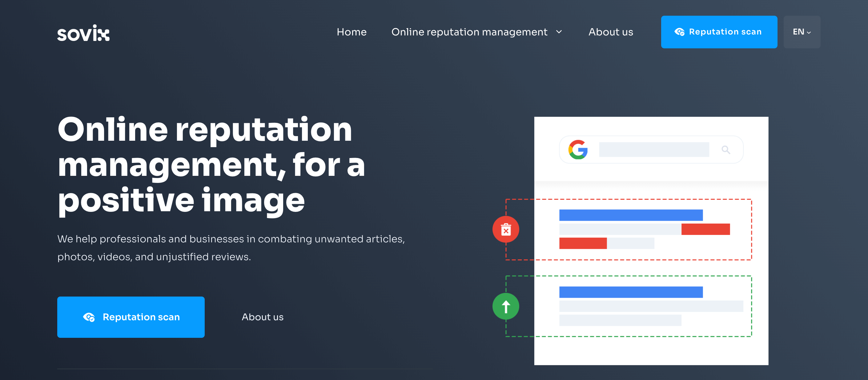Click the magnifier search icon
Screen dimensions: 868x380
pos(725,150)
